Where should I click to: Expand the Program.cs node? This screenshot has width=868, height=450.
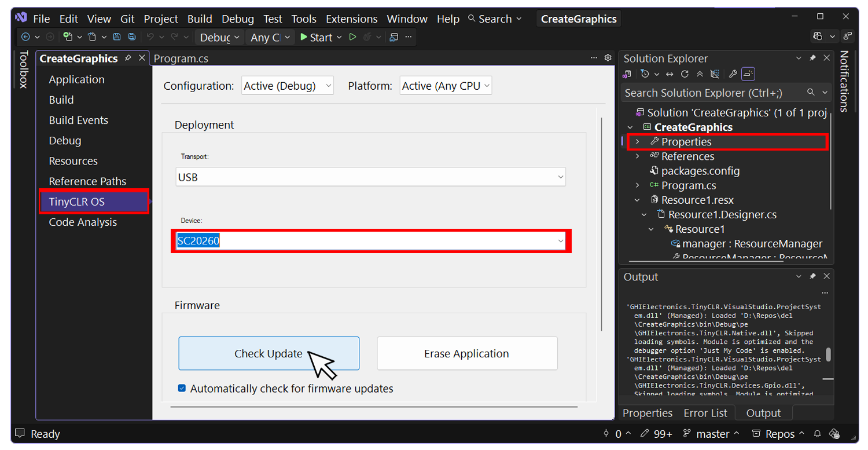(637, 185)
